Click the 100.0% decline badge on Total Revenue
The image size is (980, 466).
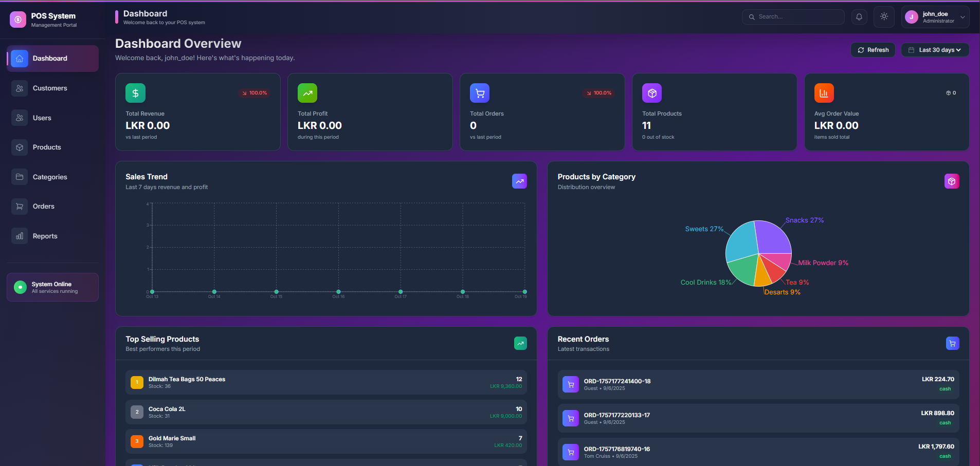coord(254,92)
